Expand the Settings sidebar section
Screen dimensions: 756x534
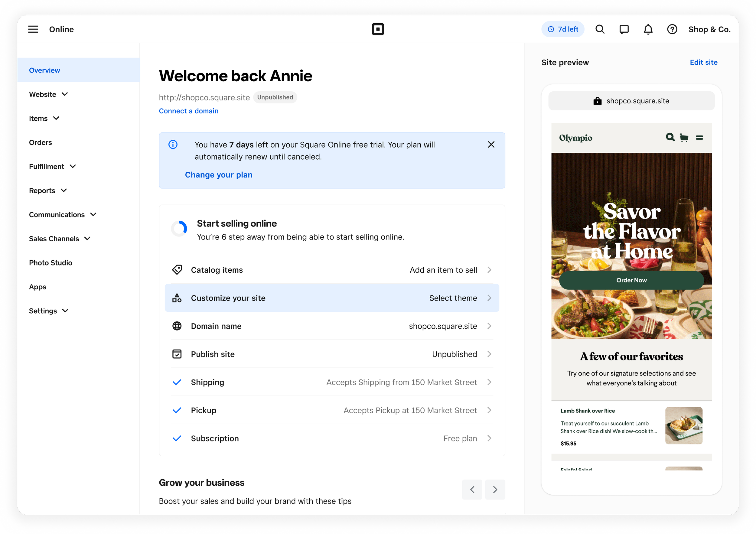(x=49, y=311)
